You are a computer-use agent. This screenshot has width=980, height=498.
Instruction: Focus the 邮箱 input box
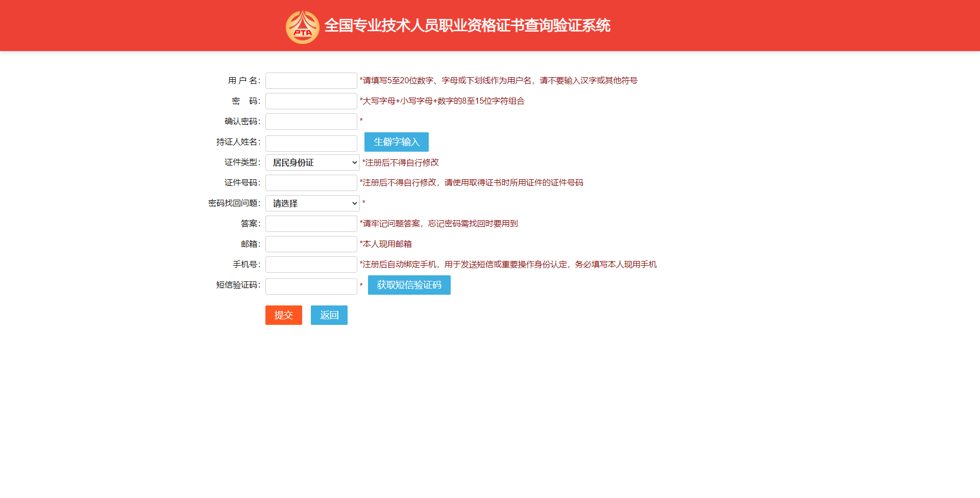coord(311,244)
